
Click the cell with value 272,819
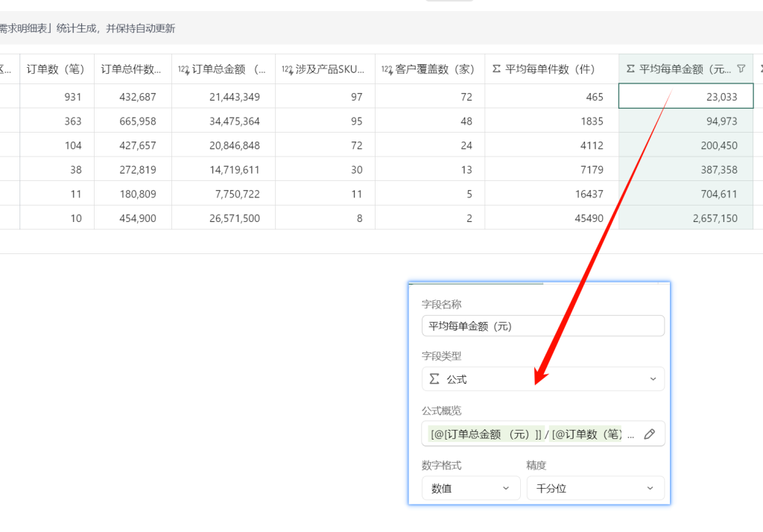coord(133,169)
